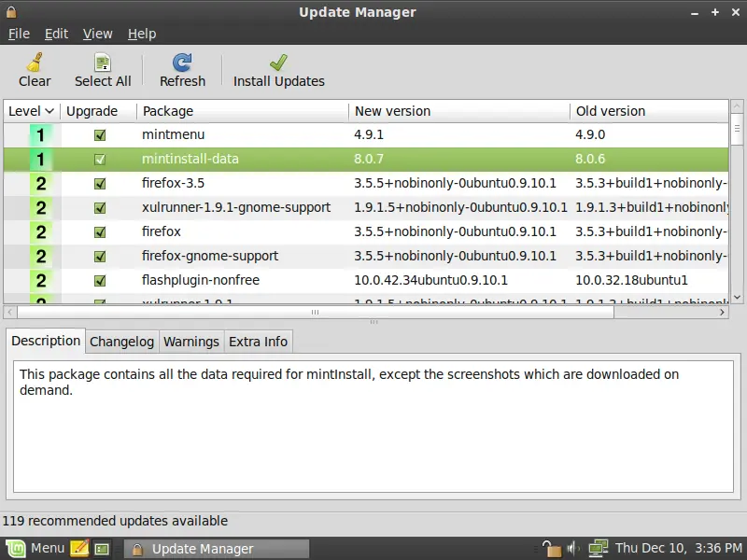Screen dimensions: 747x560
Task: Click the Update Manager lock tray icon
Action: [551, 549]
